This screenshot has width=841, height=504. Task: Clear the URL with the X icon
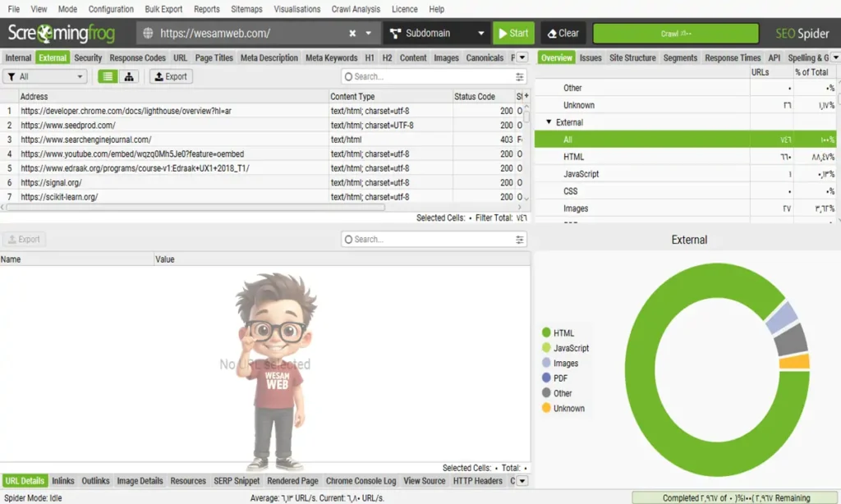click(352, 34)
